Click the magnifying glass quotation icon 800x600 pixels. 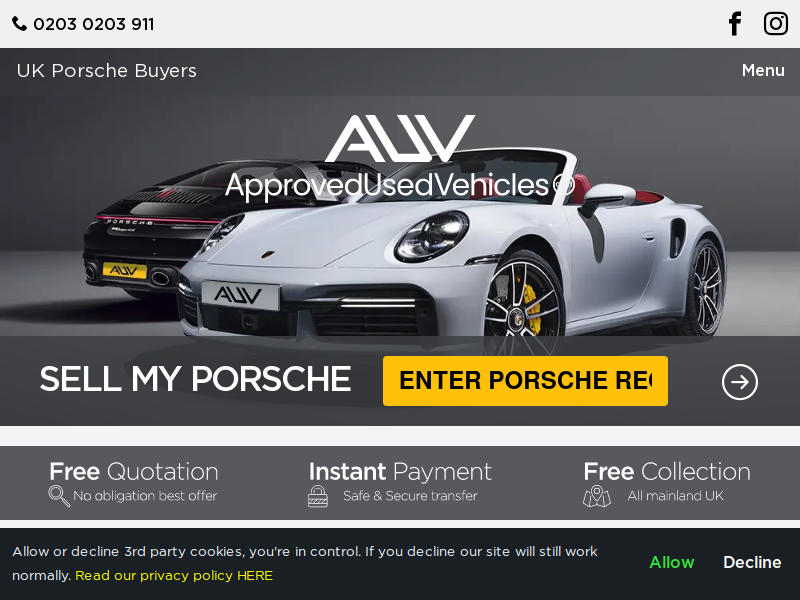click(59, 495)
